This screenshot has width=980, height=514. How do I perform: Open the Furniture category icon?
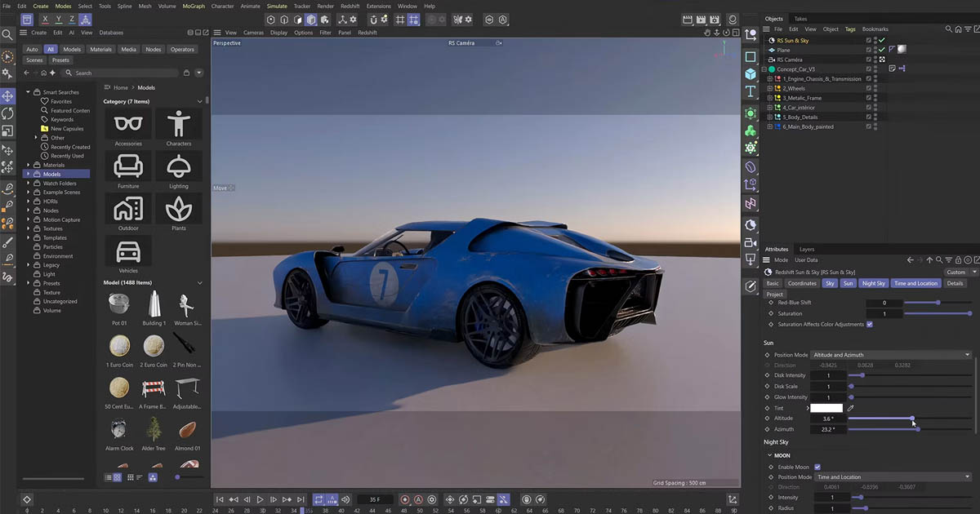click(x=128, y=166)
